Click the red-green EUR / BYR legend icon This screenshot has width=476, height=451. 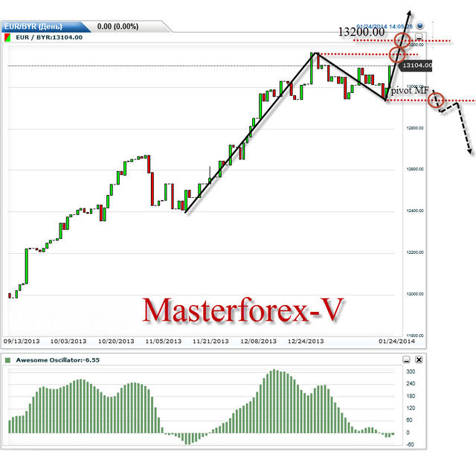tap(7, 38)
